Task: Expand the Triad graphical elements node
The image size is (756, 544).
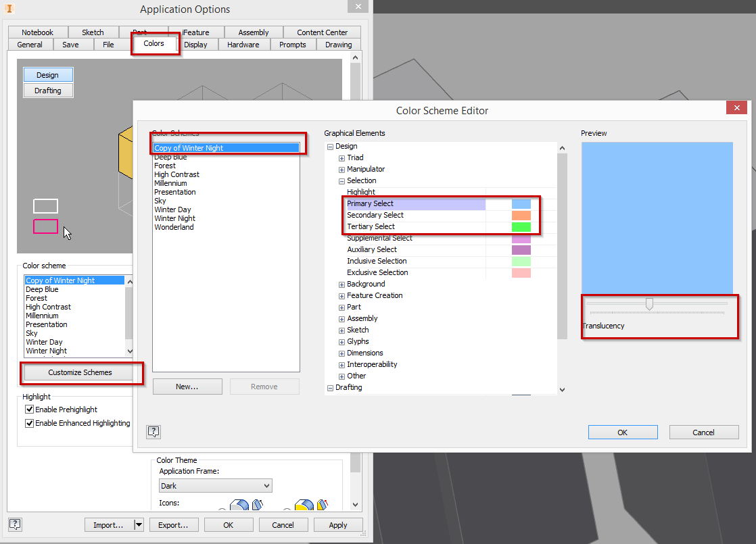Action: pyautogui.click(x=341, y=157)
